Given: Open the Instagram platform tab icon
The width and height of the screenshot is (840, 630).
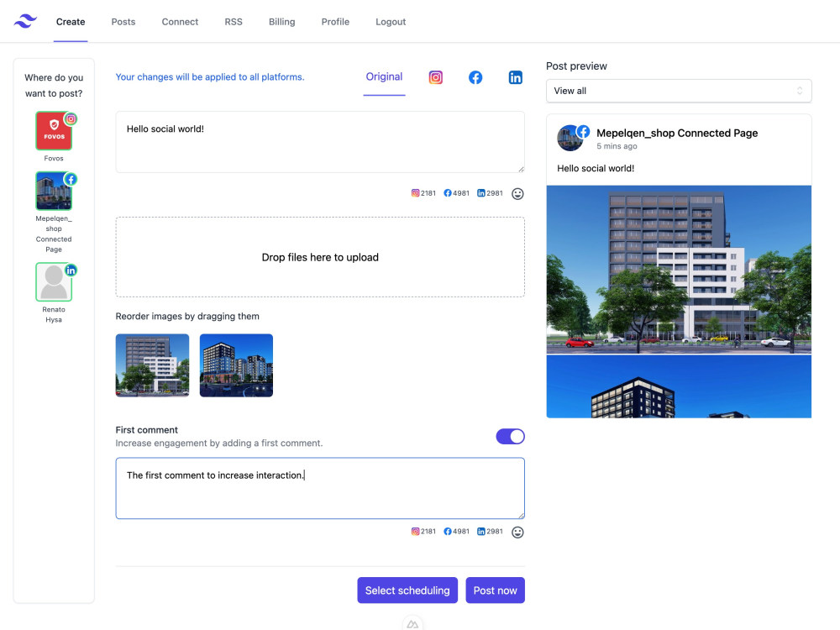Looking at the screenshot, I should [x=435, y=77].
